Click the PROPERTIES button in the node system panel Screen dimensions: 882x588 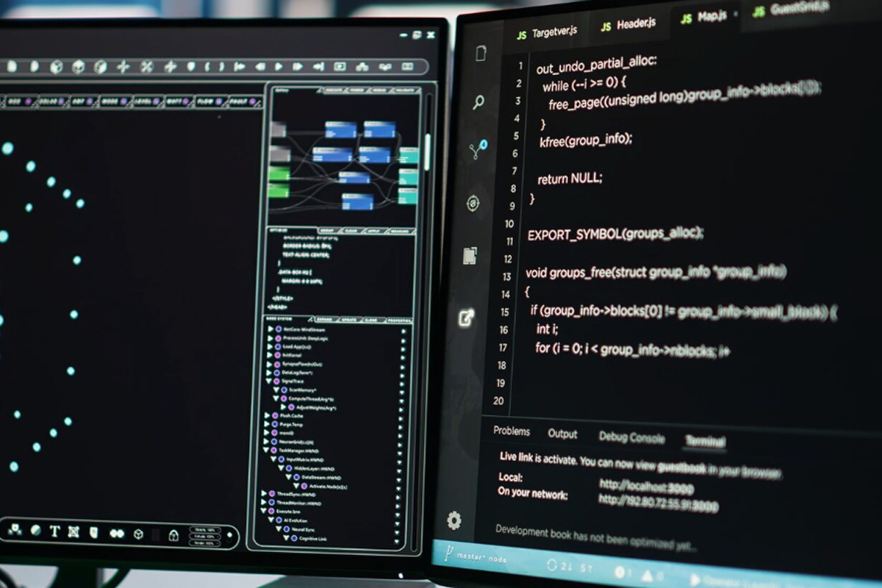coord(398,320)
